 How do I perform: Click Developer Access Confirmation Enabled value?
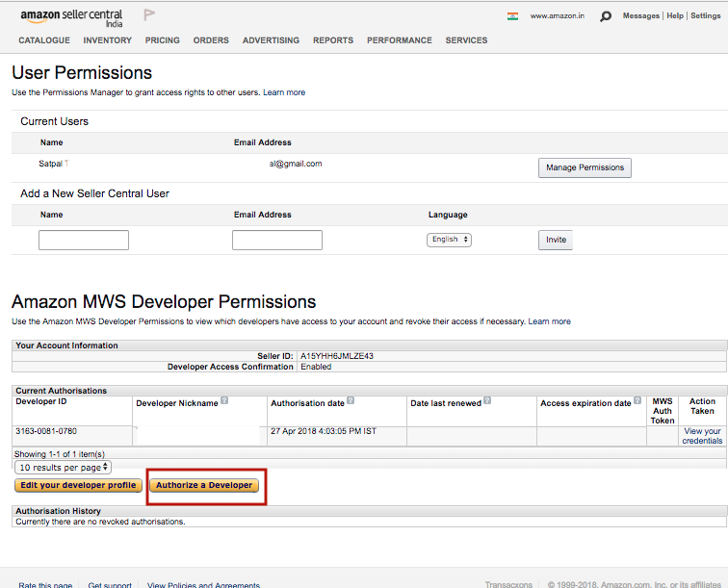click(316, 367)
